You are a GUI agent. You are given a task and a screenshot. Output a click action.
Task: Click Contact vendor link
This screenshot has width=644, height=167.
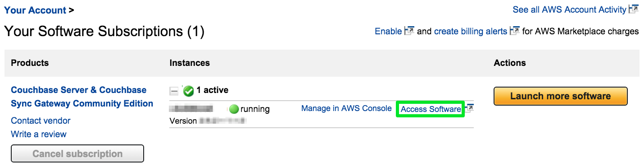click(41, 121)
